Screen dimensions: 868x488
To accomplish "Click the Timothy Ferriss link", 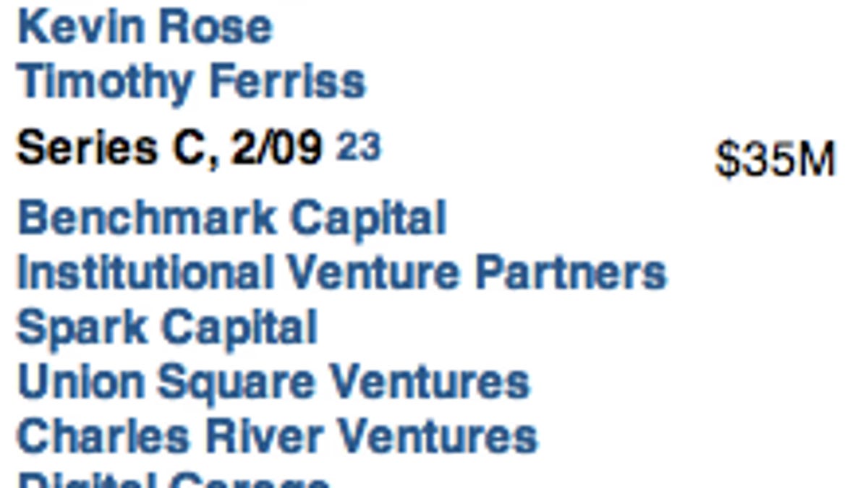I will tap(192, 82).
